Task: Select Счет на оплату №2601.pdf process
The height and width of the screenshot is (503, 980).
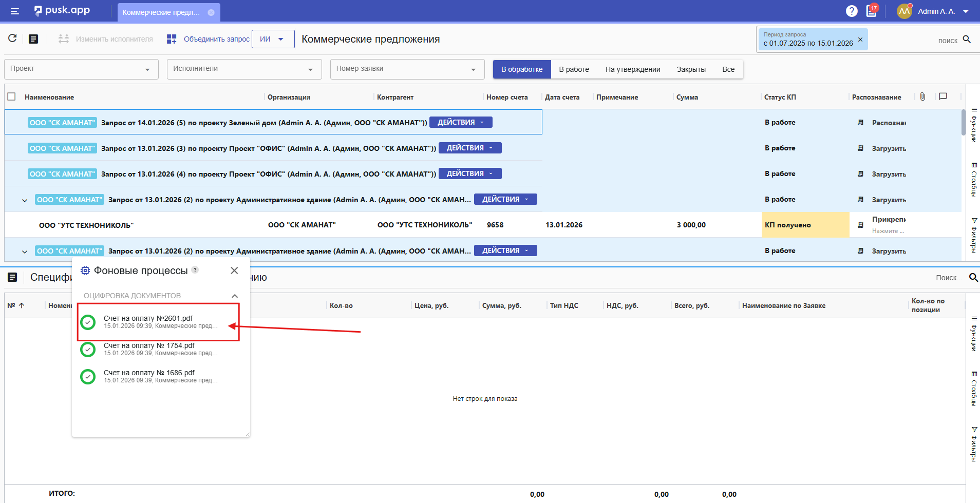Action: pos(148,322)
